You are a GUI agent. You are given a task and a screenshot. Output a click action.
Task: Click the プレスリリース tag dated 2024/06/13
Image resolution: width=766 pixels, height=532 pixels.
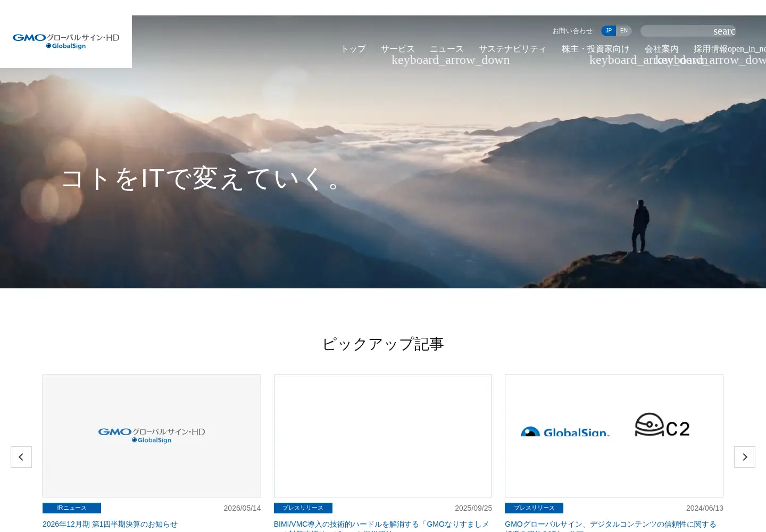534,508
